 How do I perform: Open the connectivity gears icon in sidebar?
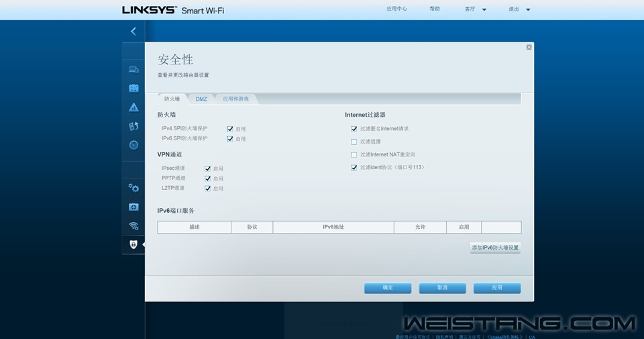point(133,188)
